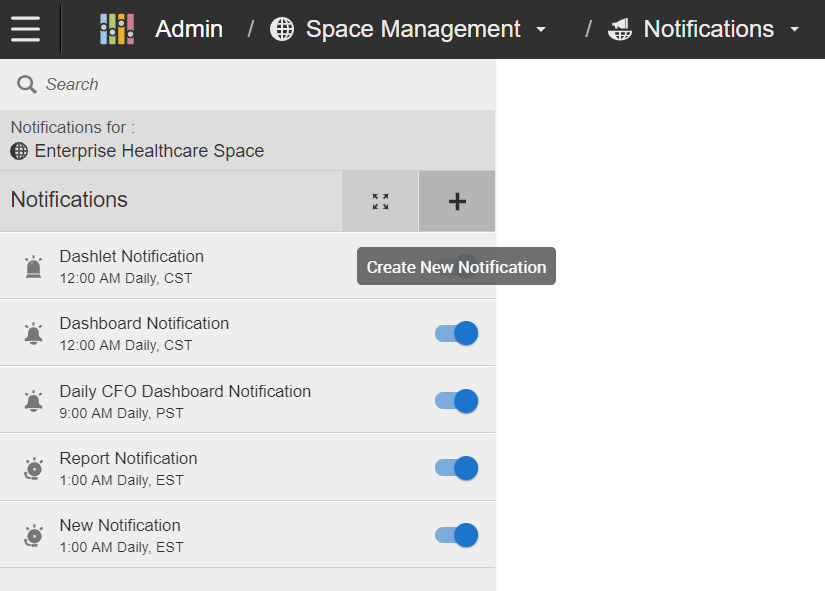Click the search magnifier icon
The width and height of the screenshot is (825, 591).
click(x=26, y=84)
